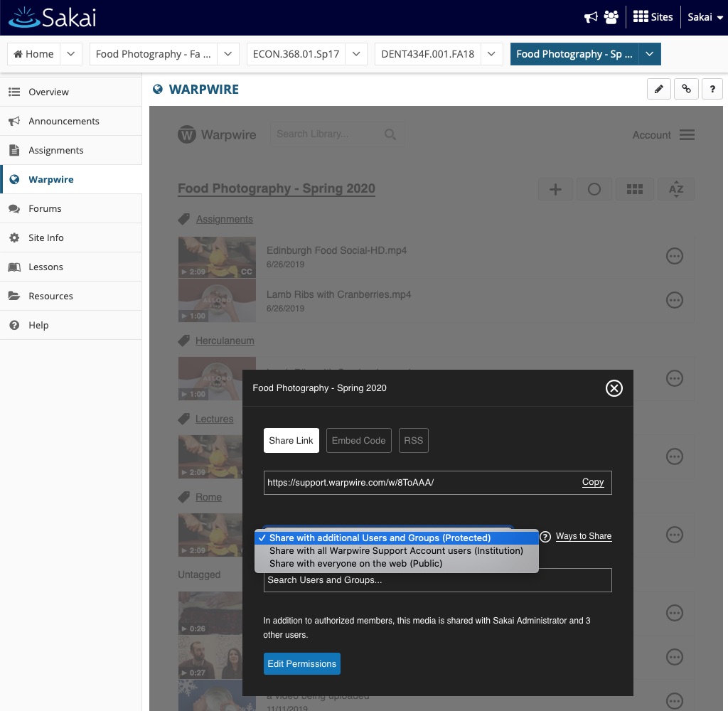Click the Sakai announcements megaphone icon

(x=591, y=17)
